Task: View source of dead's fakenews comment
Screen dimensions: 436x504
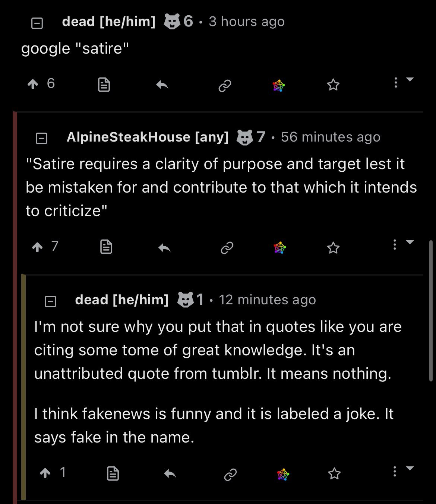Action: click(x=113, y=473)
